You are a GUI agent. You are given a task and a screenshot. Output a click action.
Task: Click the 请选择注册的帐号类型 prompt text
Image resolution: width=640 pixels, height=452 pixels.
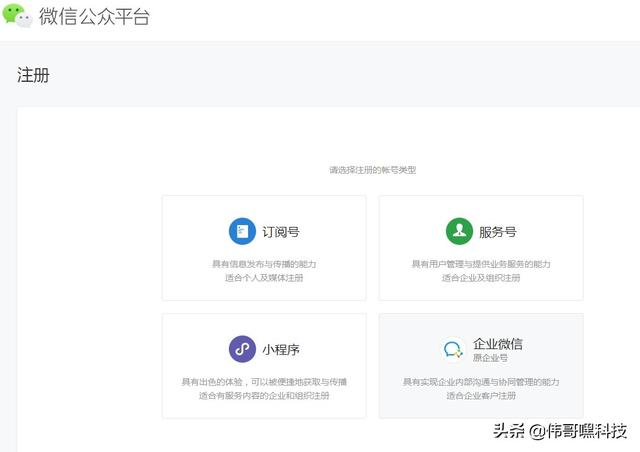coord(373,170)
